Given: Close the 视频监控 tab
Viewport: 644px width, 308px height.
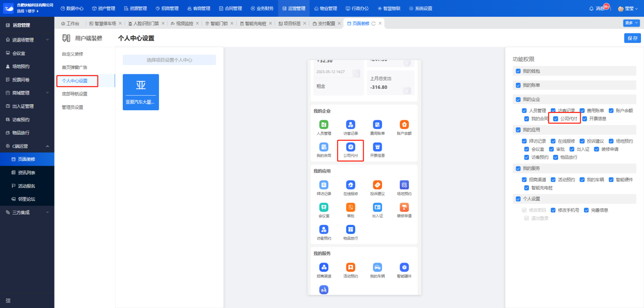Looking at the screenshot, I should [x=198, y=24].
